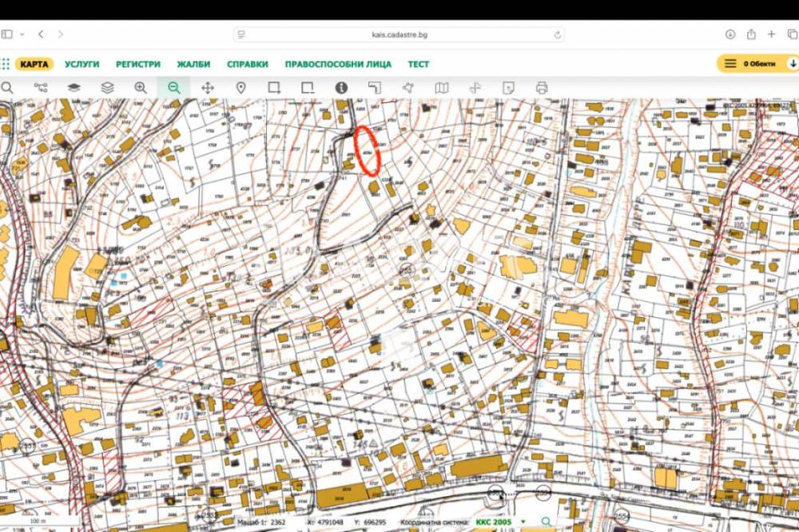Open the map layers panel
This screenshot has width=799, height=532.
point(107,88)
